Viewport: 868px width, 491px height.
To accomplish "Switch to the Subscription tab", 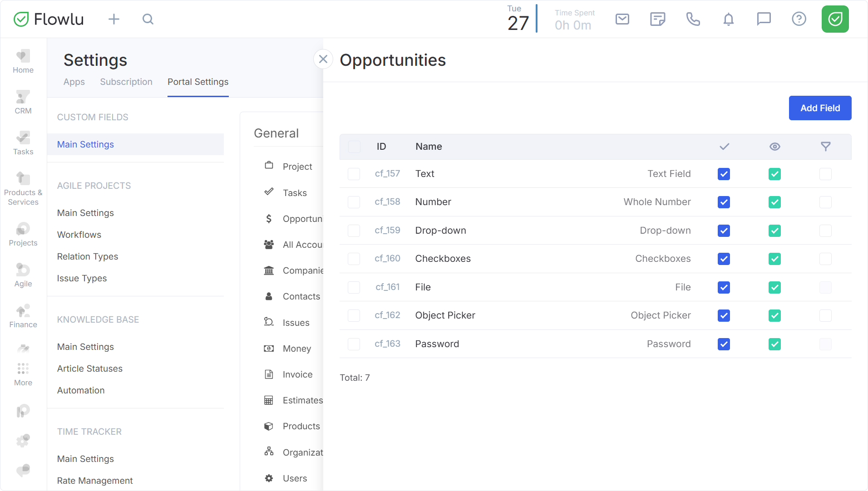I will pyautogui.click(x=126, y=82).
